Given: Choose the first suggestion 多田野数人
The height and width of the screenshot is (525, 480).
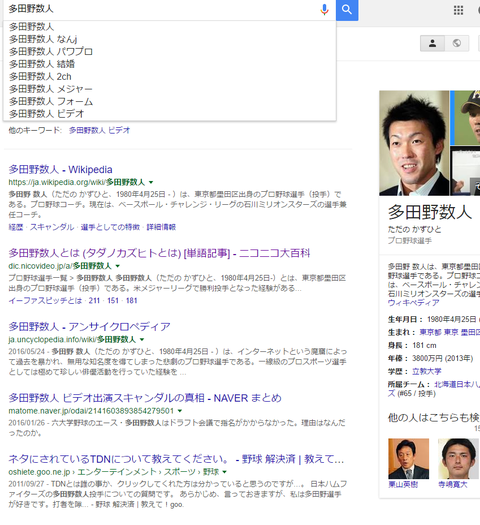Looking at the screenshot, I should 169,27.
